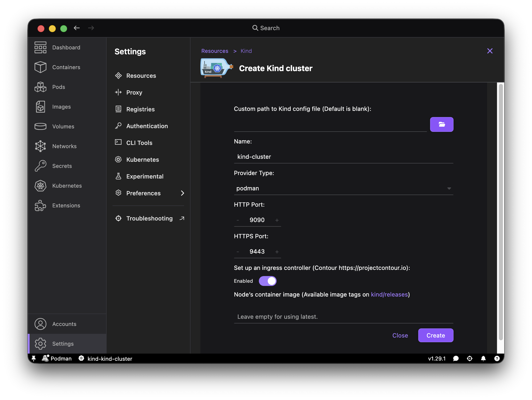
Task: Click the browse folder icon button for config file
Action: [442, 124]
